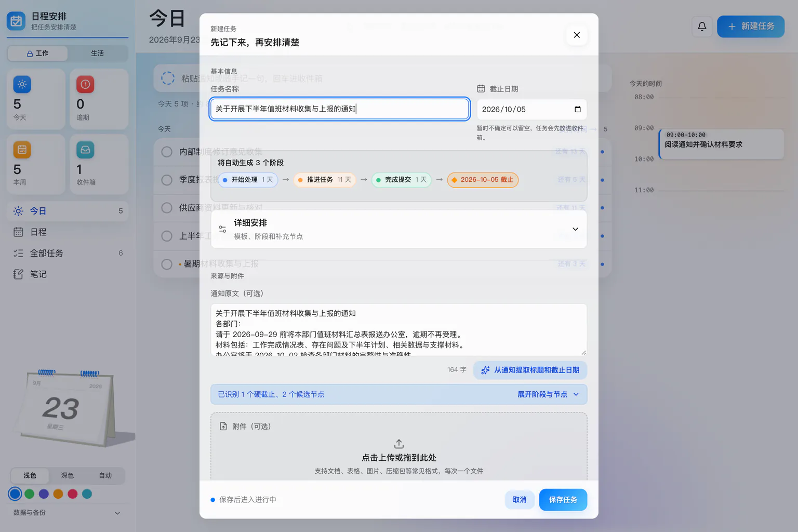Switch to 生活 tab
Viewport: 798px width, 532px height.
98,53
